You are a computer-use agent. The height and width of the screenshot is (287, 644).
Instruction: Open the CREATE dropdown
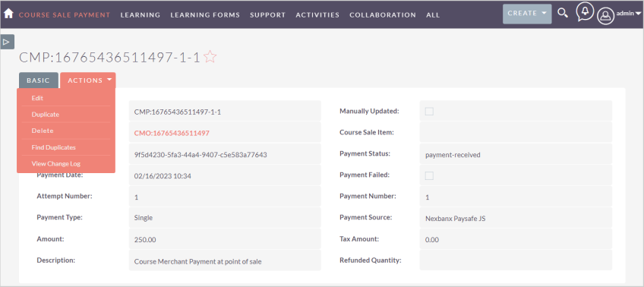527,14
